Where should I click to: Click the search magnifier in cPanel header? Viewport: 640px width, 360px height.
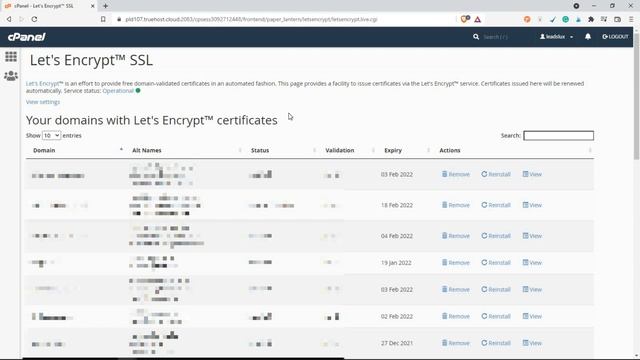(x=476, y=37)
